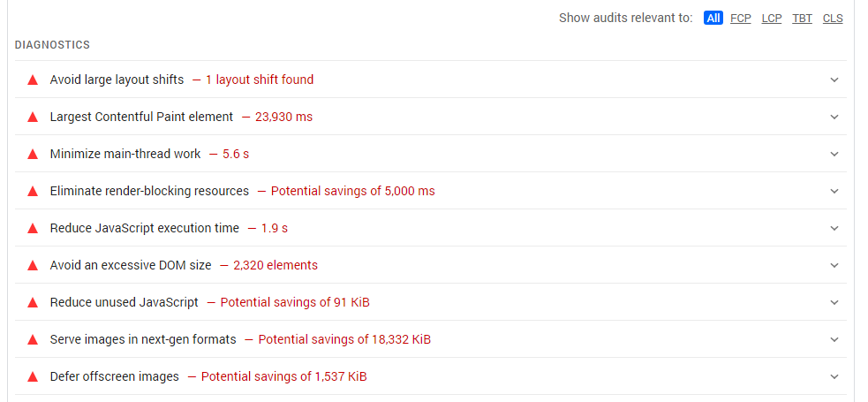Viewport: 868px width, 402px height.
Task: Expand the chevron for Avoid excessive DOM size
Action: (834, 265)
